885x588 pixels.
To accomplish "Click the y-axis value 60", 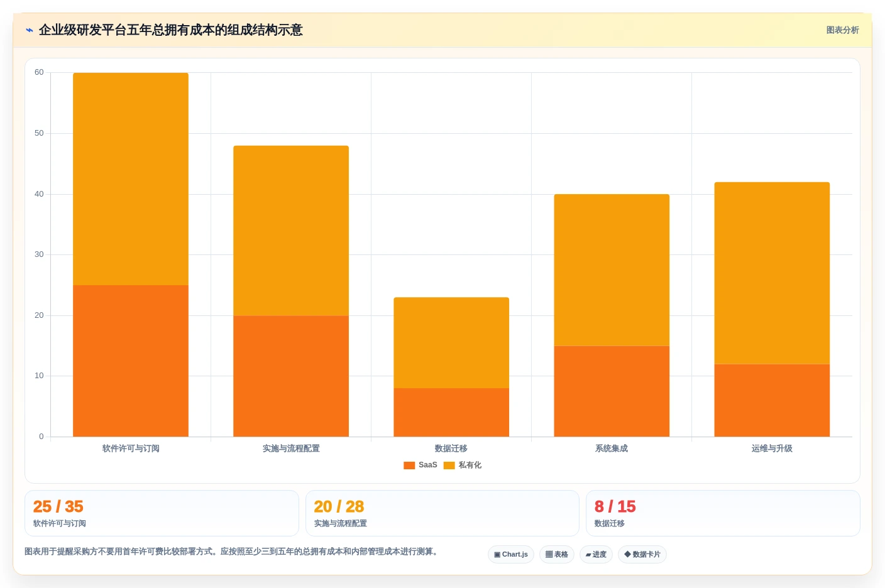I will pyautogui.click(x=39, y=72).
